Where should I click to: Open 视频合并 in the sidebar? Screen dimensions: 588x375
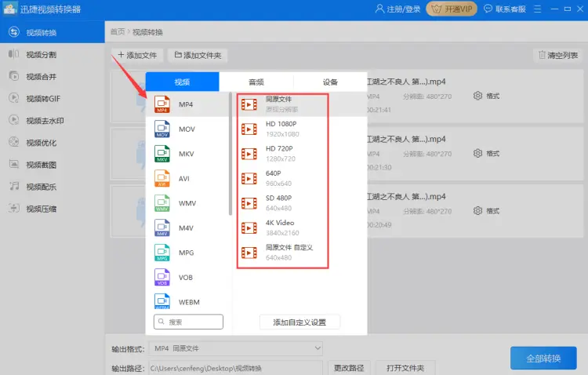(x=52, y=77)
